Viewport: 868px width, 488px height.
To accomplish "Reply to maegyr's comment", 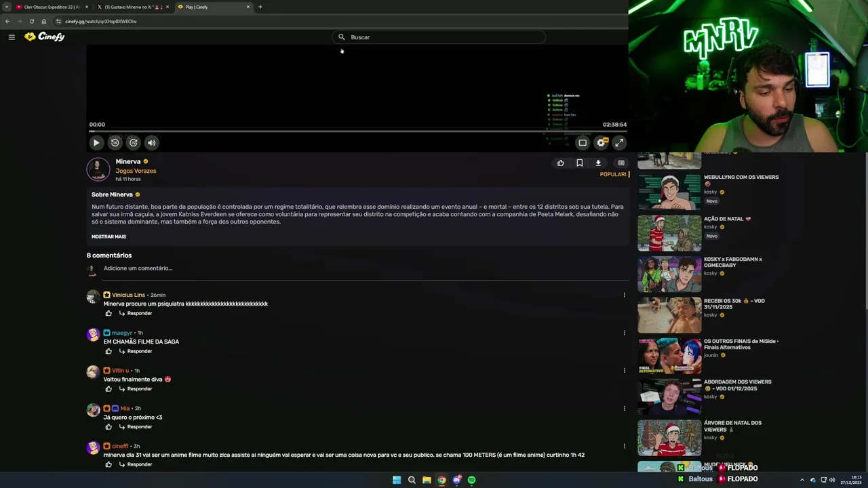I will [x=136, y=351].
